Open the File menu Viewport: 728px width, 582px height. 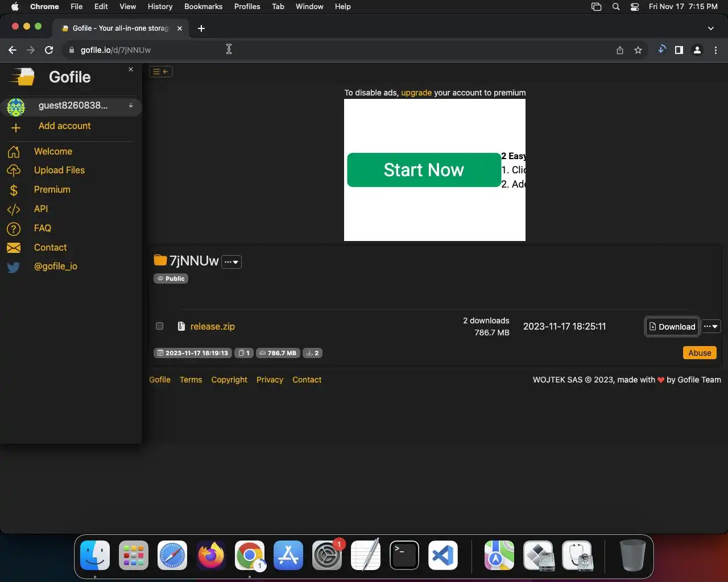click(76, 7)
